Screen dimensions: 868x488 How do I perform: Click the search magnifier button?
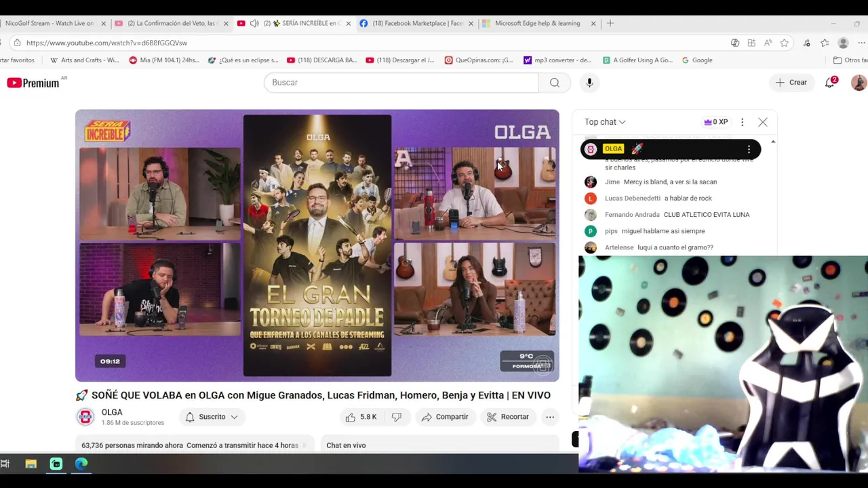(x=555, y=83)
